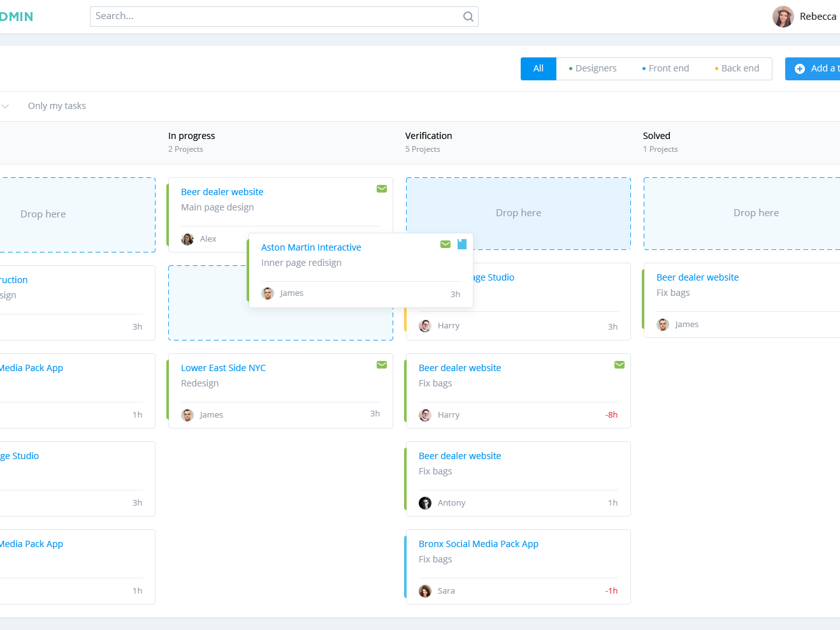This screenshot has width=840, height=630.
Task: Click into the Search input field
Action: 277,17
